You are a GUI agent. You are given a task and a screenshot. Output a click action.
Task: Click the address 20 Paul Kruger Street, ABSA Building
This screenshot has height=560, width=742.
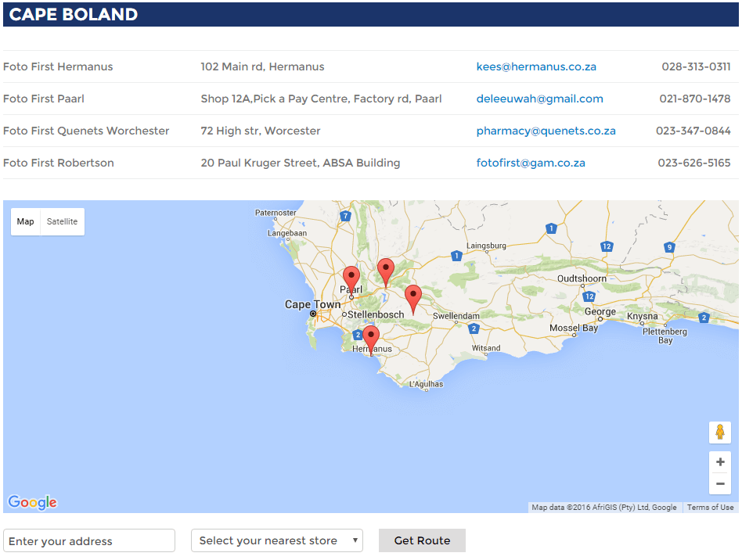pyautogui.click(x=300, y=163)
